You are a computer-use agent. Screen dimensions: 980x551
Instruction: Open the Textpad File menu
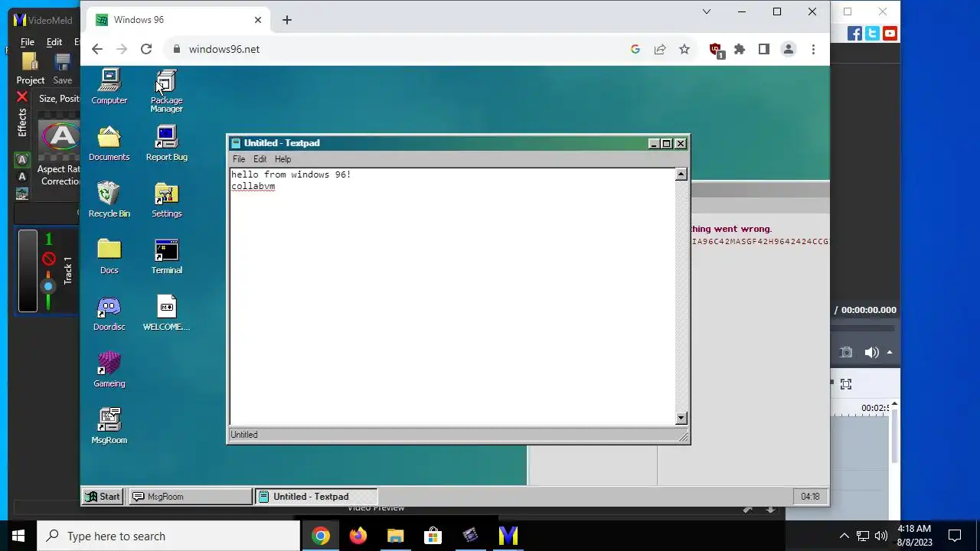(239, 159)
